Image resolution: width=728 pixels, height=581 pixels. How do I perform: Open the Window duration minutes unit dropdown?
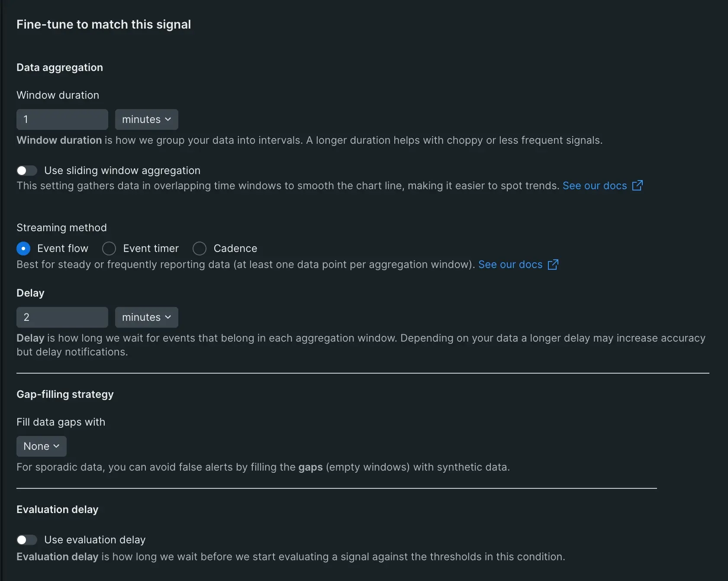pyautogui.click(x=146, y=119)
